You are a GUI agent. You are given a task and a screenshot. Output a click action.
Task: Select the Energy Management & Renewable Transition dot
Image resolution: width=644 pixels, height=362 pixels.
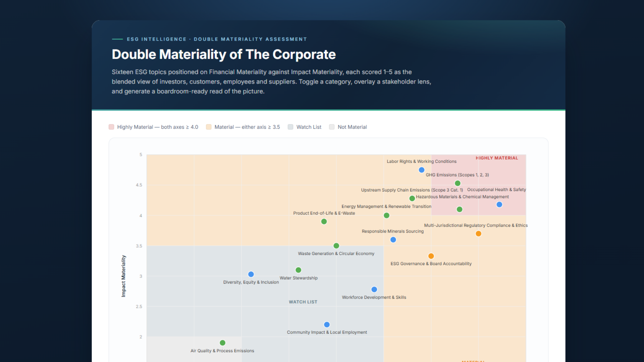[386, 216]
